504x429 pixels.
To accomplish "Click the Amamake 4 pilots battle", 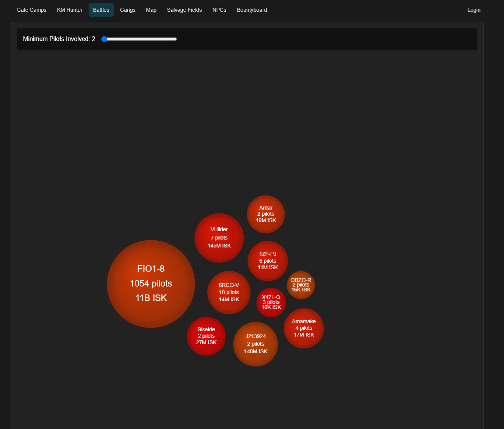I will [304, 328].
